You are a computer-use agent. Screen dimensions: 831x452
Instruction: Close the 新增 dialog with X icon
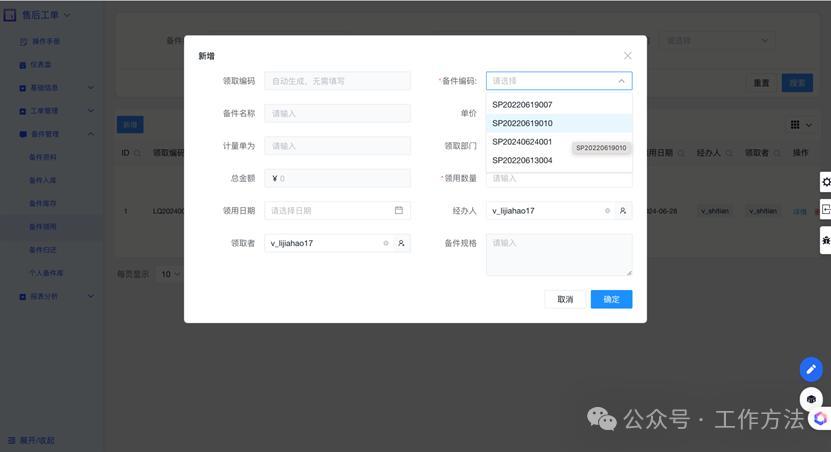[x=627, y=56]
